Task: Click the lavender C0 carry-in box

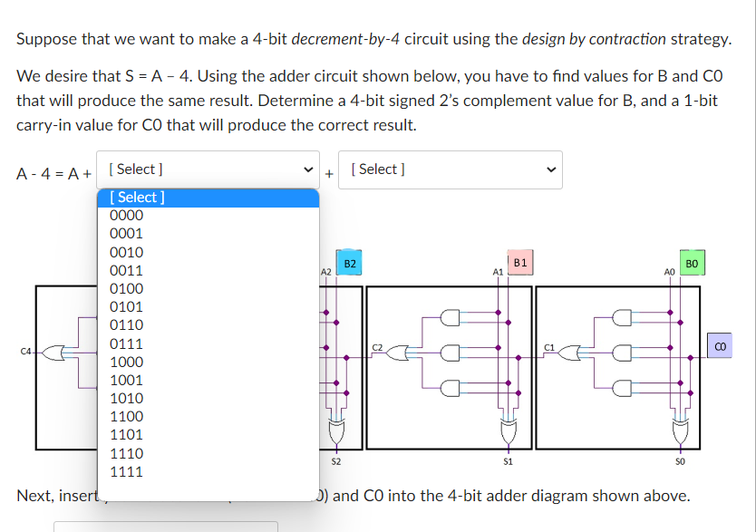Action: coord(719,345)
